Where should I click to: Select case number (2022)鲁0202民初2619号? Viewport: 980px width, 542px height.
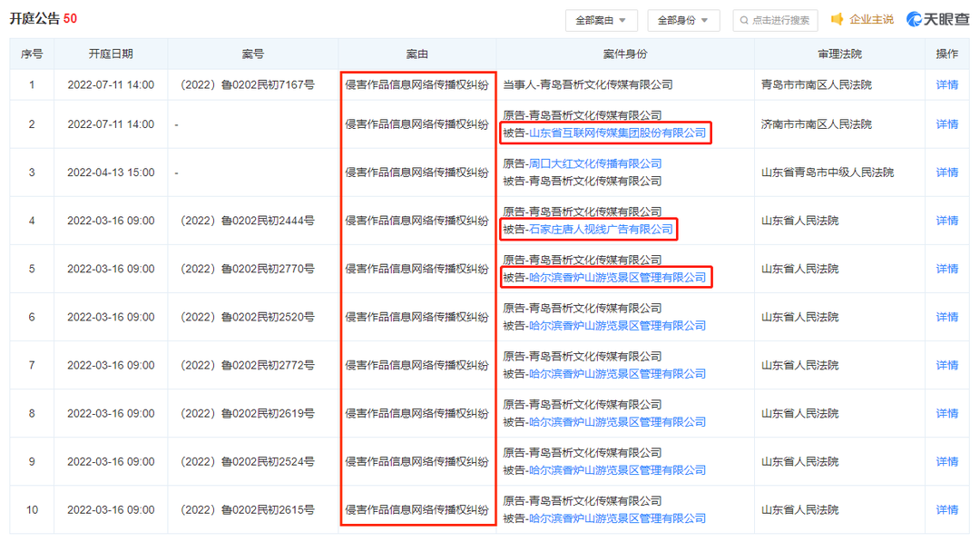(x=248, y=413)
